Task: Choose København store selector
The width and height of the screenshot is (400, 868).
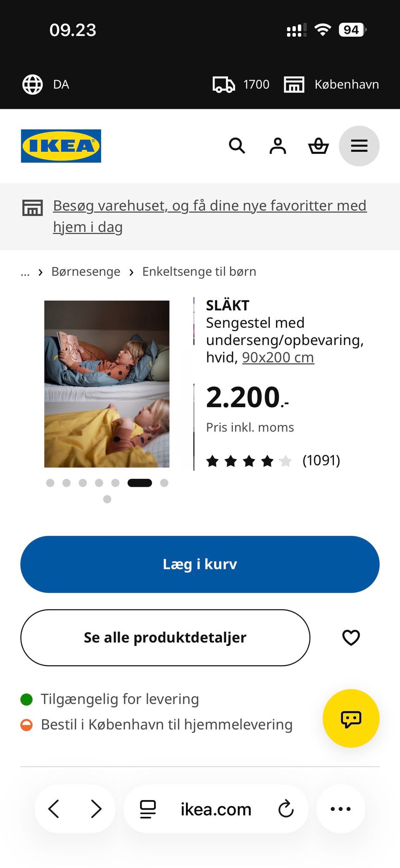Action: (331, 85)
